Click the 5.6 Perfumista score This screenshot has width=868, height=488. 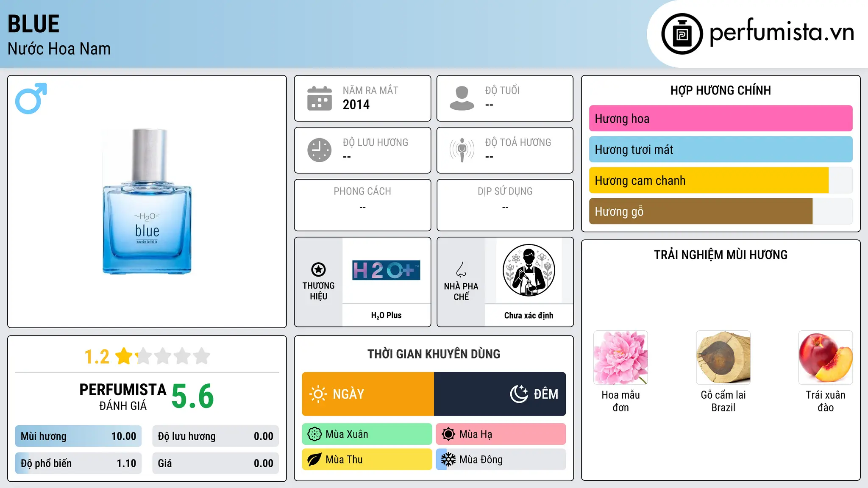coord(193,396)
